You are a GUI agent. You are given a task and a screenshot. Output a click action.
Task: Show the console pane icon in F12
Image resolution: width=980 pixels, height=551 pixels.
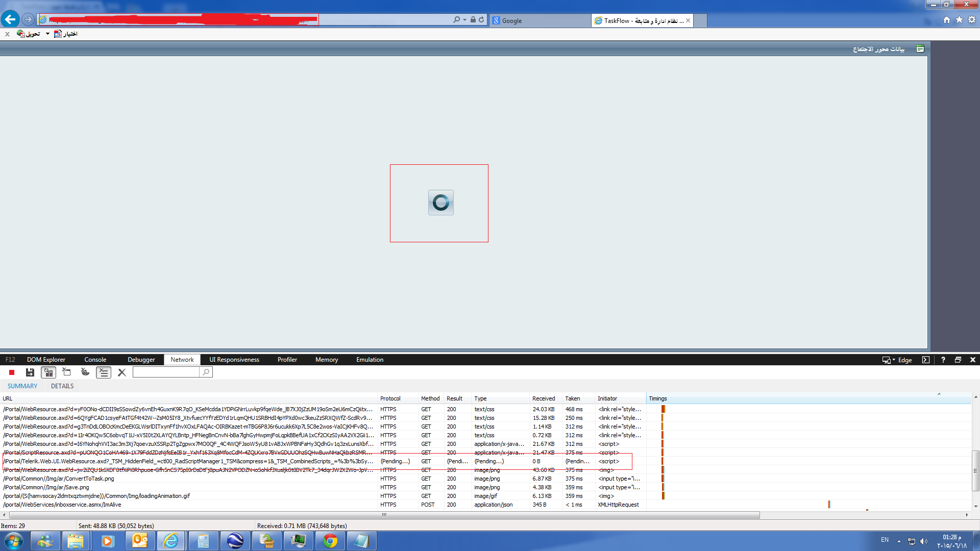click(x=926, y=360)
